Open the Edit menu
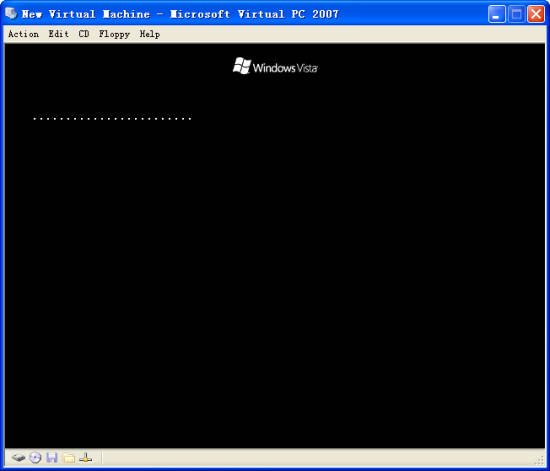The image size is (550, 471). 59,34
